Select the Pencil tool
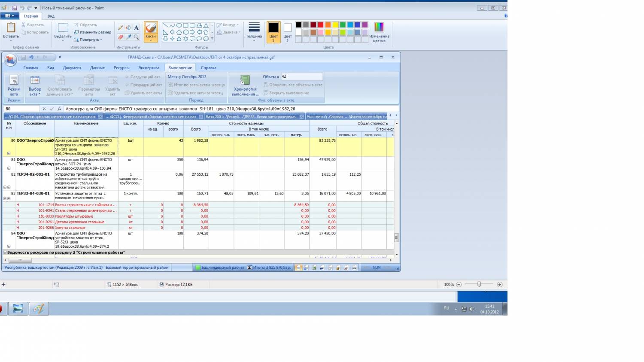644x362 pixels. coord(121,27)
